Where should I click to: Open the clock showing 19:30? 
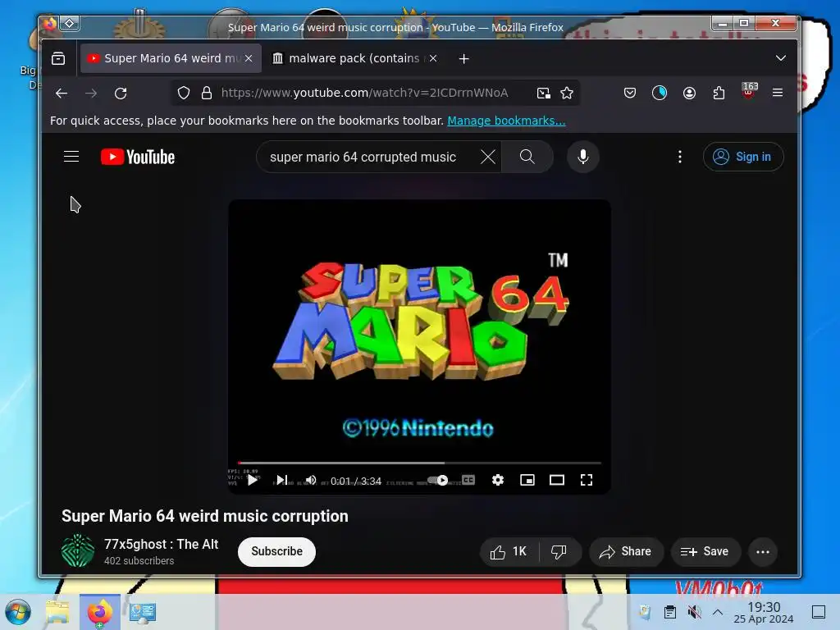tap(764, 612)
